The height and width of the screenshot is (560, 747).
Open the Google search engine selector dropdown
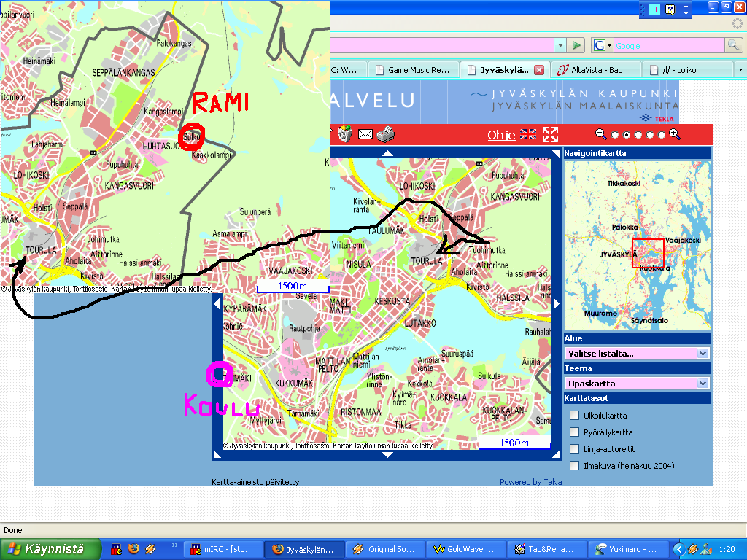point(603,45)
